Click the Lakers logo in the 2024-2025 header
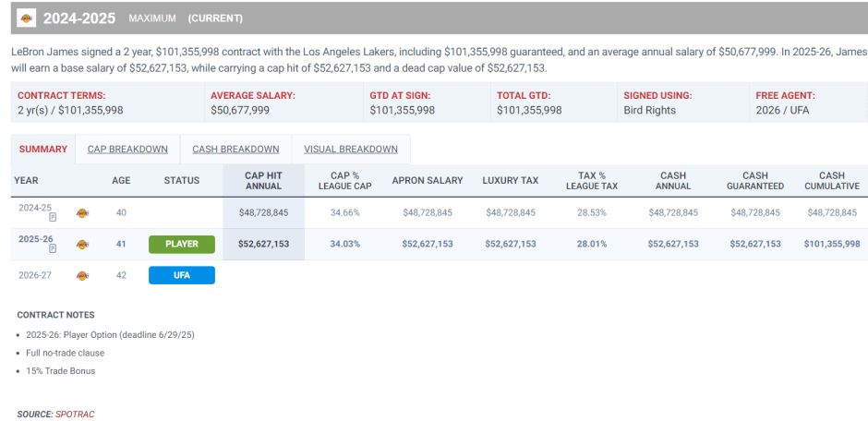Image resolution: width=868 pixels, height=421 pixels. click(26, 18)
